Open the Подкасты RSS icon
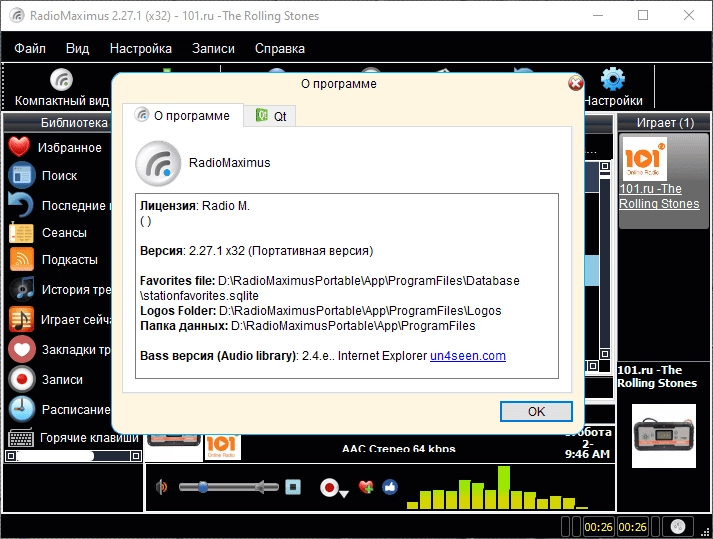This screenshot has width=713, height=539. click(x=21, y=259)
